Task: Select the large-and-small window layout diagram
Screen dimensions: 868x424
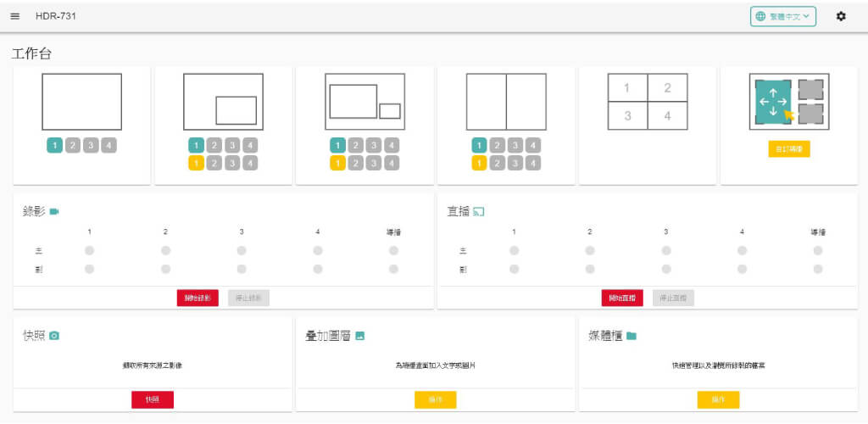Action: (x=364, y=102)
